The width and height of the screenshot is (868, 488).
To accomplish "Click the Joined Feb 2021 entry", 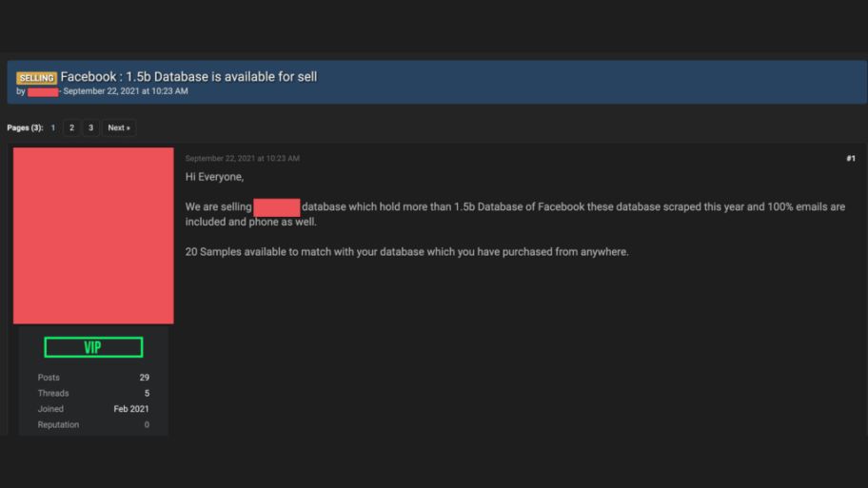I will [93, 409].
